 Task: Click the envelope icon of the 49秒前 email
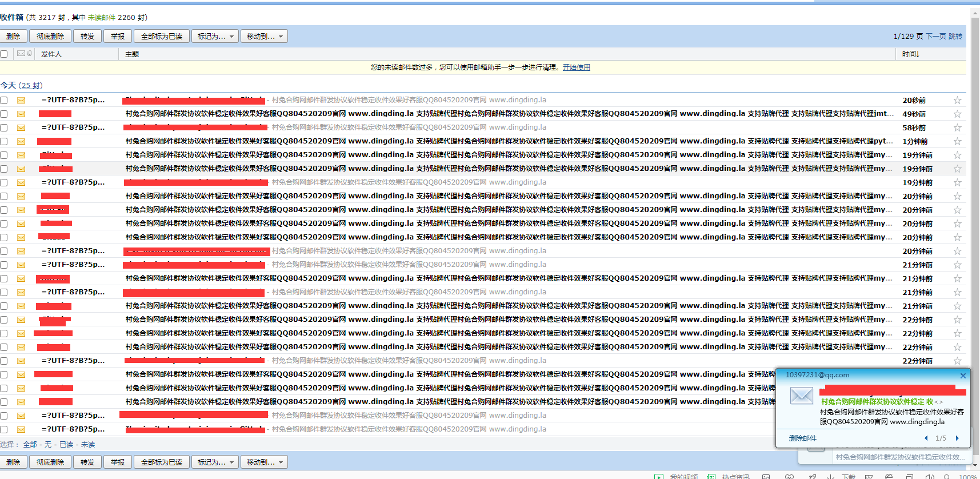tap(21, 114)
